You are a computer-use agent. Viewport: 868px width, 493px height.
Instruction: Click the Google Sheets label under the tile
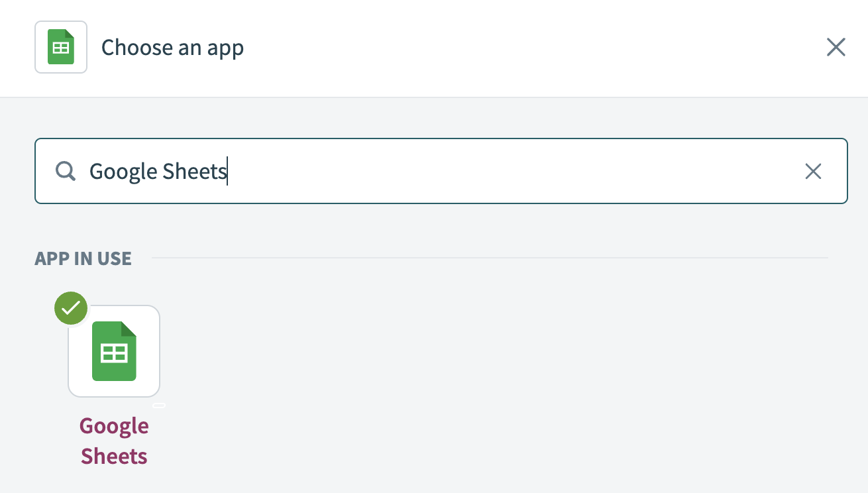(113, 441)
